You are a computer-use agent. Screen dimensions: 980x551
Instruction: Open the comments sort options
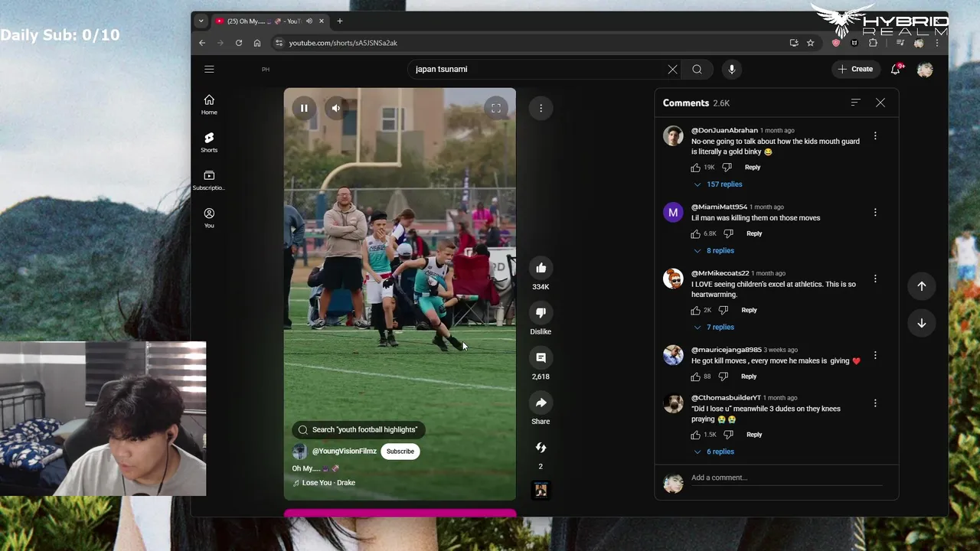855,103
